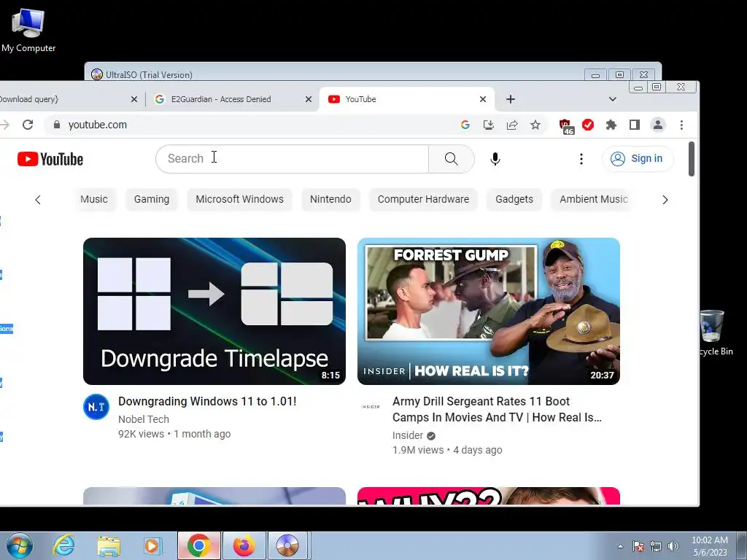
Task: Show hidden tray icons arrow
Action: tap(620, 546)
